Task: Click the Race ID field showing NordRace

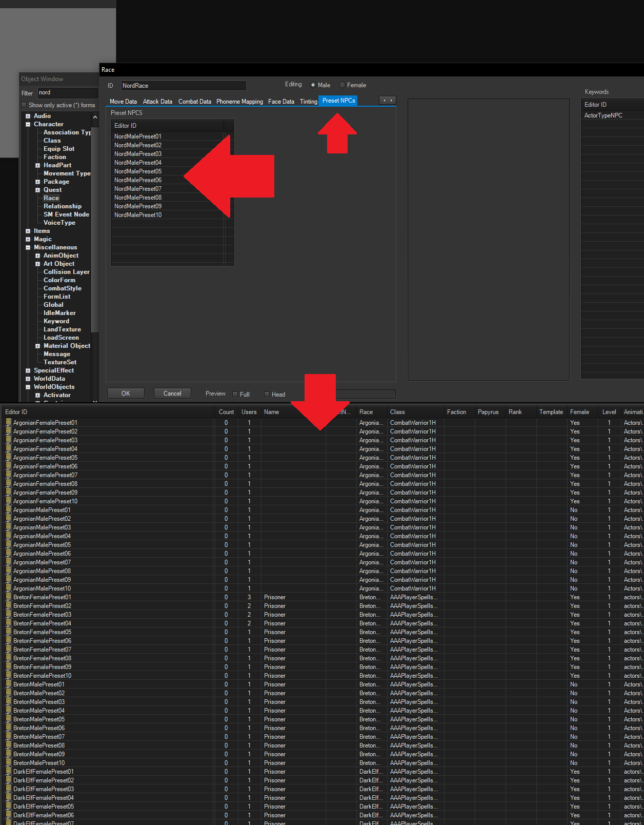Action: [184, 86]
